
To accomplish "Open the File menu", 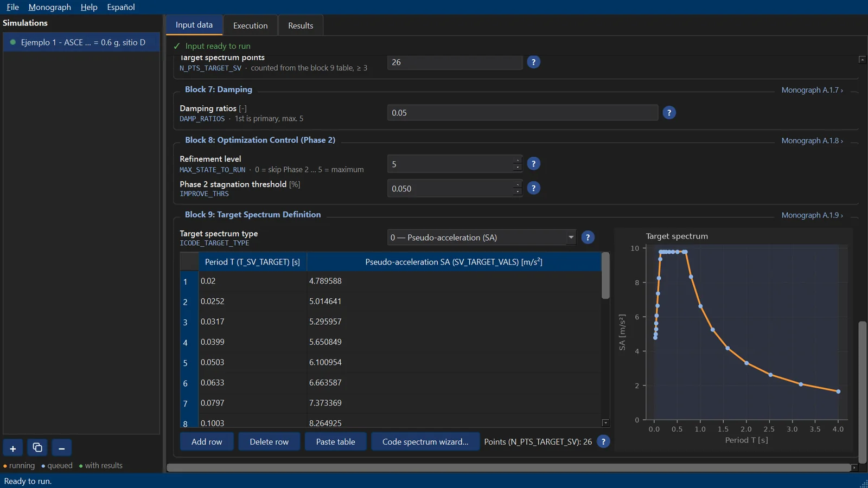I will [12, 7].
